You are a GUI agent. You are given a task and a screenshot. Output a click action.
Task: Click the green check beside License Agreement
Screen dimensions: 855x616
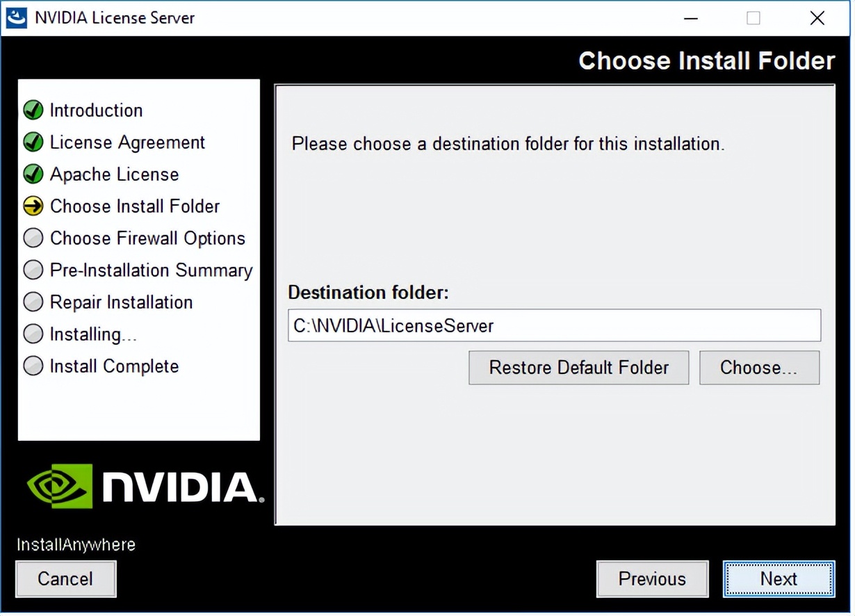pos(33,142)
